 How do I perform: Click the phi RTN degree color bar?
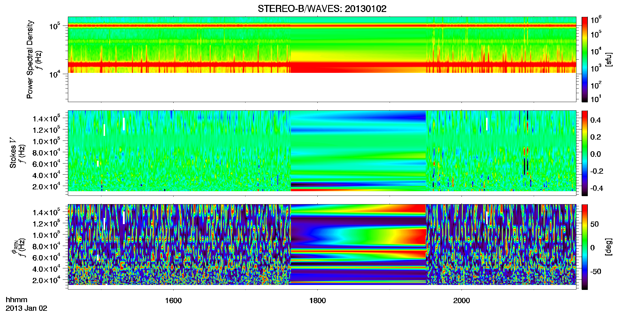pyautogui.click(x=585, y=247)
